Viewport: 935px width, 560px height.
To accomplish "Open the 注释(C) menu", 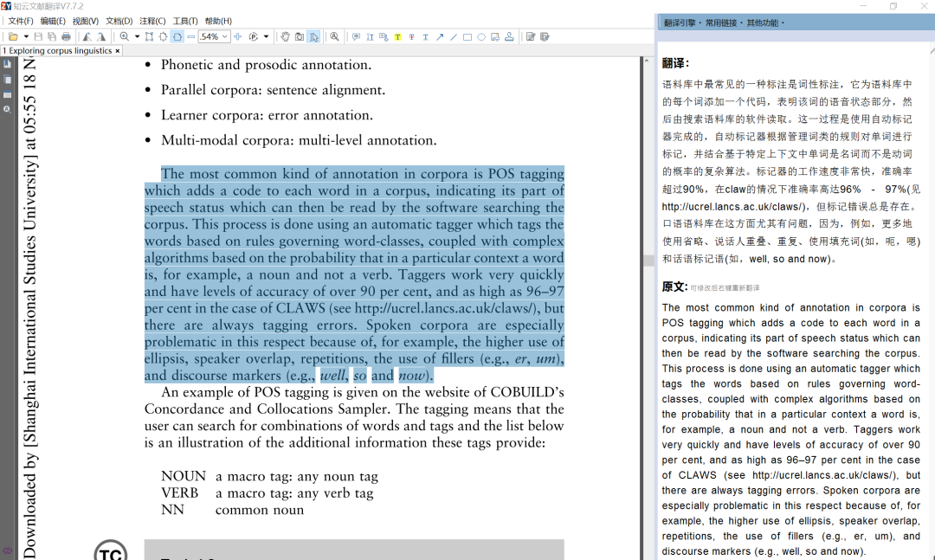I will coord(152,21).
